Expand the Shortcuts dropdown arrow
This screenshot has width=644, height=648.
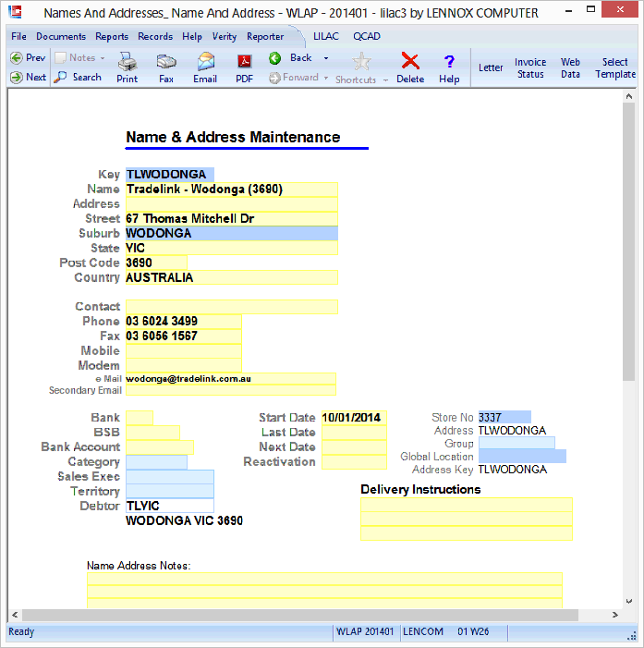pos(385,80)
